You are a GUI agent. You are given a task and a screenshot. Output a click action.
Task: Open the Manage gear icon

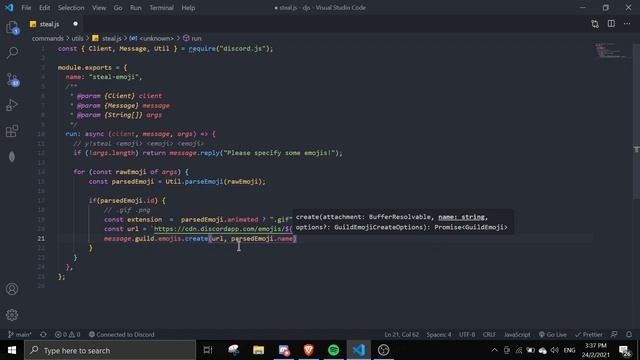click(x=12, y=315)
